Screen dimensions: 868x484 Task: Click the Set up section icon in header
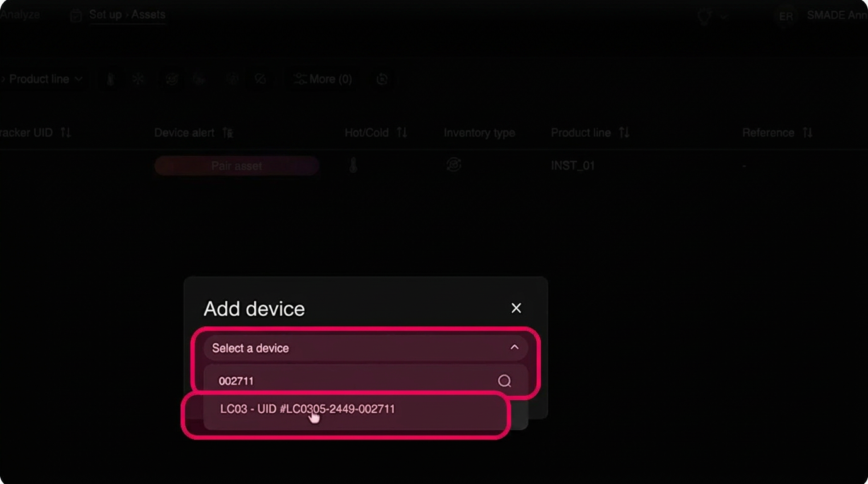point(76,15)
